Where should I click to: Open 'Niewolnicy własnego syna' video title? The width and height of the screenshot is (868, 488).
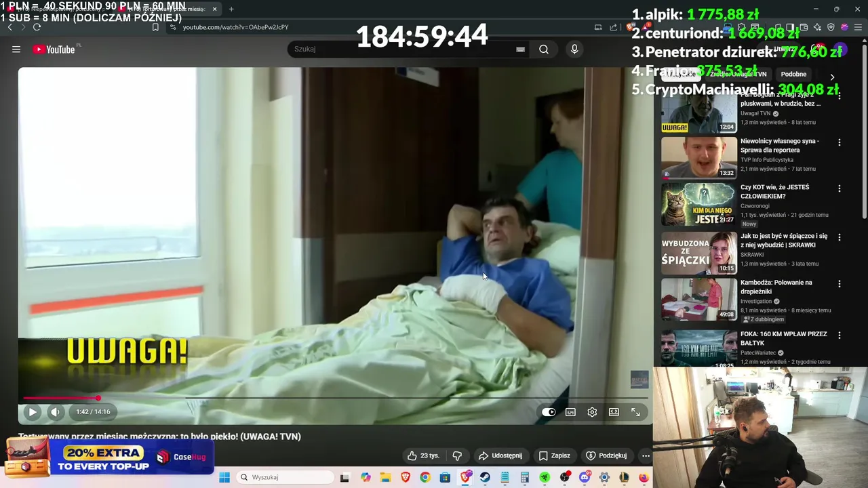780,145
